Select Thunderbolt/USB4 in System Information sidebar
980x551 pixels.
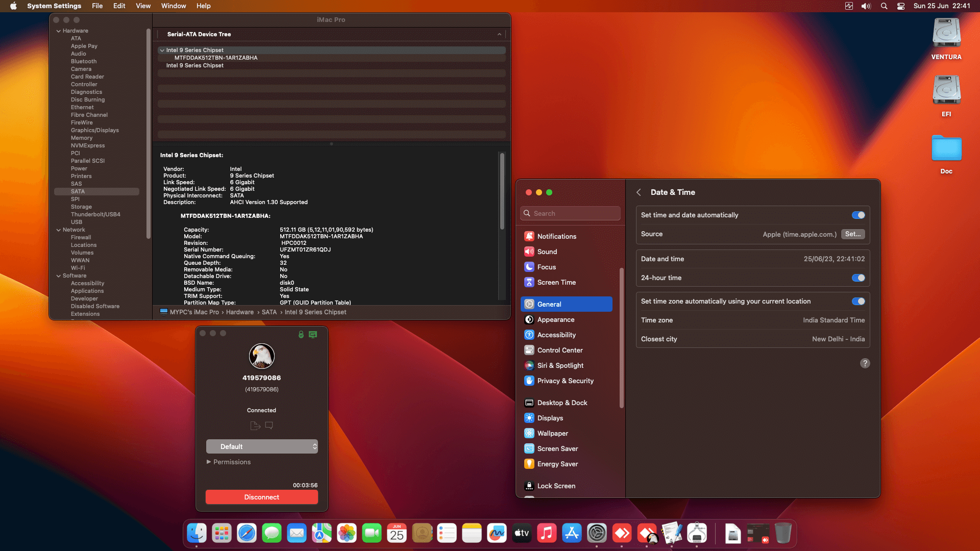pyautogui.click(x=95, y=215)
